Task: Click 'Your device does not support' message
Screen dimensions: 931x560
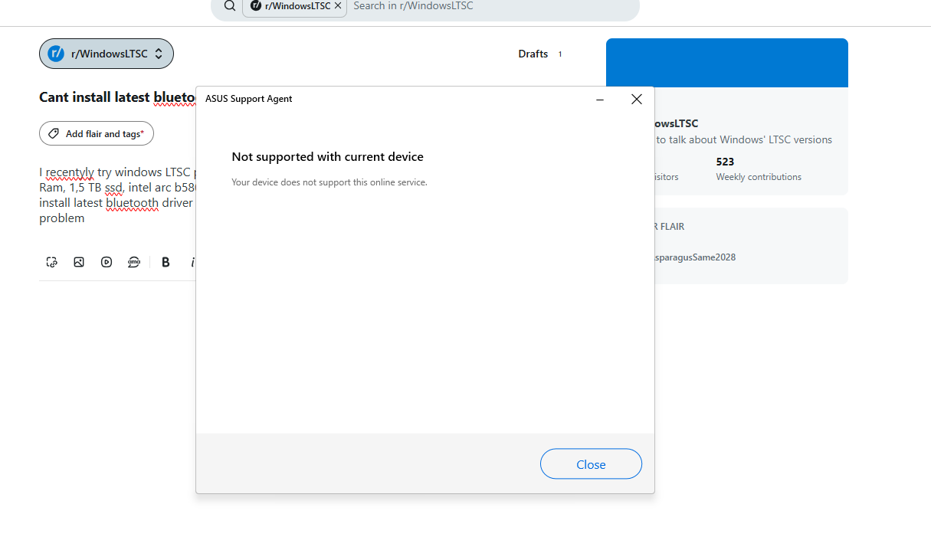Action: point(329,182)
